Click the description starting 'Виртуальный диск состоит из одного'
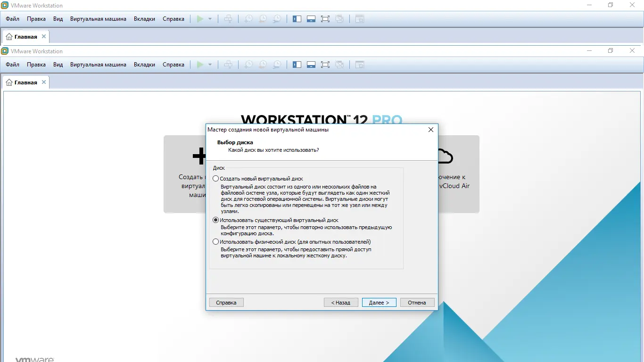 [x=305, y=199]
